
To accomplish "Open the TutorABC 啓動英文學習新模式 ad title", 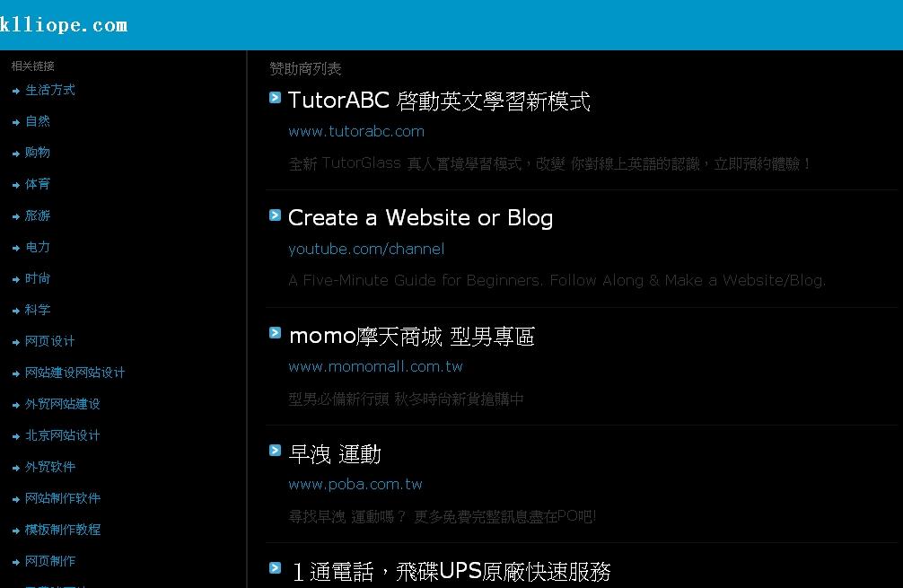I will tap(439, 101).
